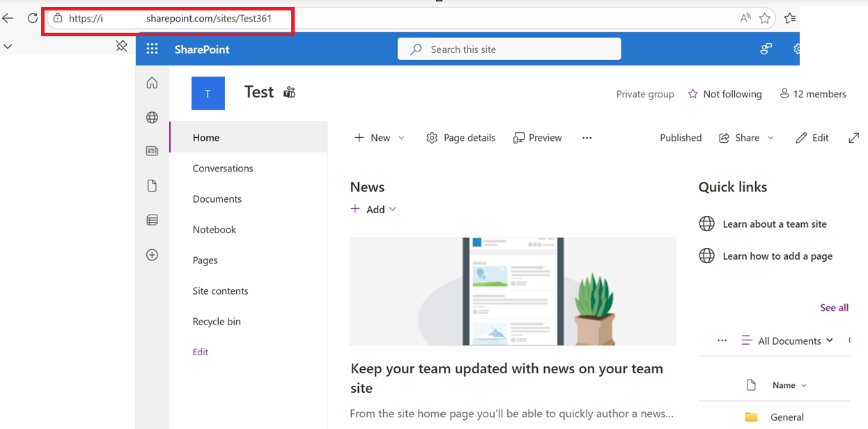
Task: Click the lock icon in the address bar
Action: coord(58,18)
